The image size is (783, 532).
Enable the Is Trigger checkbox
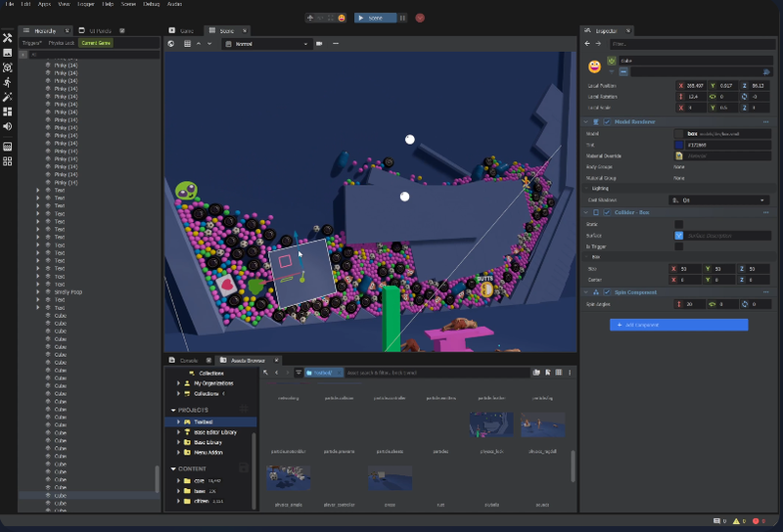[x=679, y=246]
